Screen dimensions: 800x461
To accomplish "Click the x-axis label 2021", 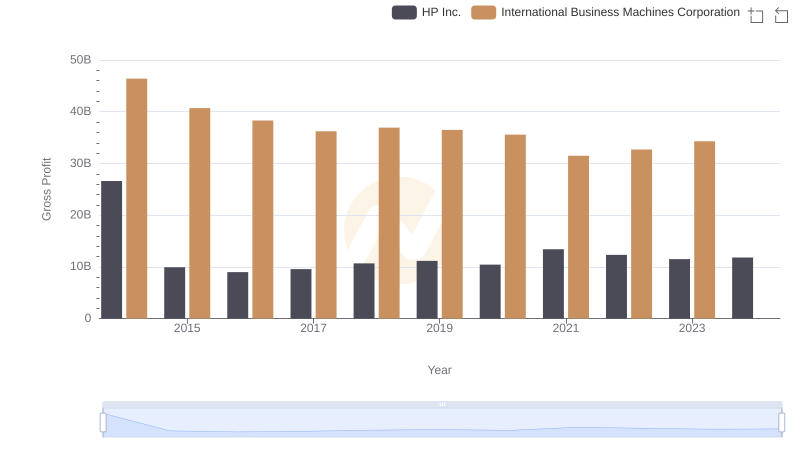I will [566, 328].
